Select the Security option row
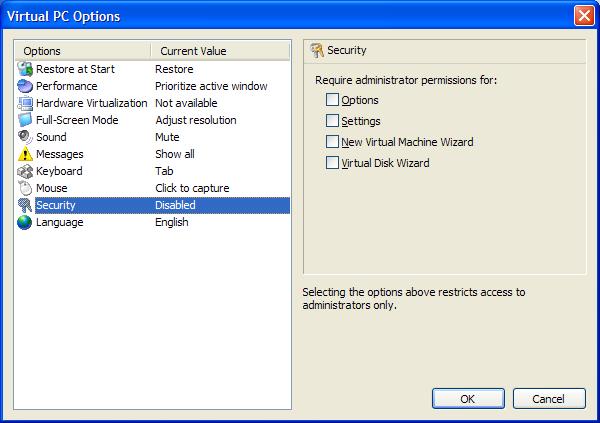Screen dimensions: 600x423 [153, 205]
